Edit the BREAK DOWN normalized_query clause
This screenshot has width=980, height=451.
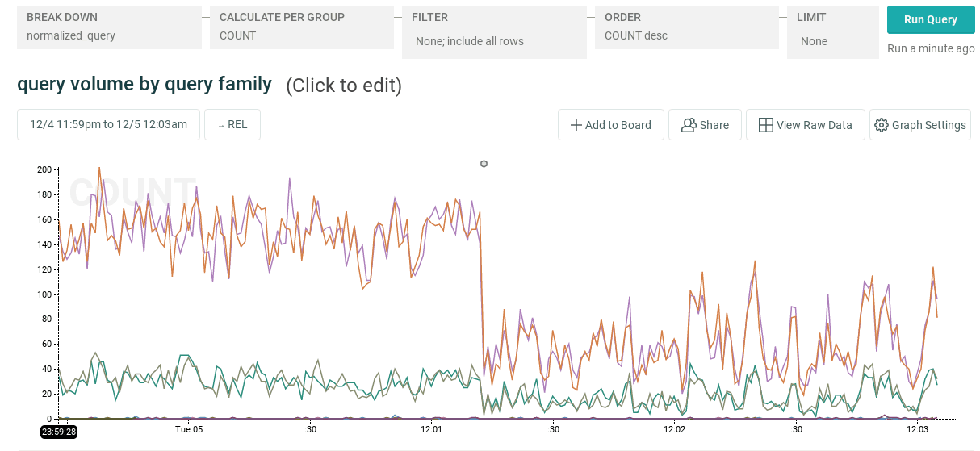pos(109,27)
